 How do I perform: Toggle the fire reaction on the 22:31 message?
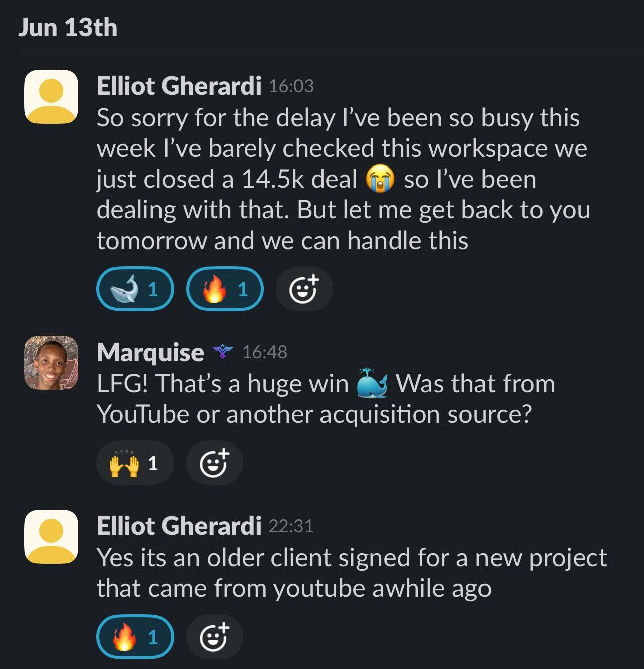coord(135,636)
